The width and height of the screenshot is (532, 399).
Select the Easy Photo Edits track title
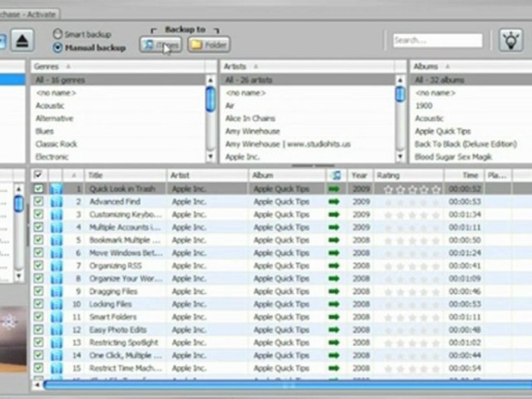117,330
